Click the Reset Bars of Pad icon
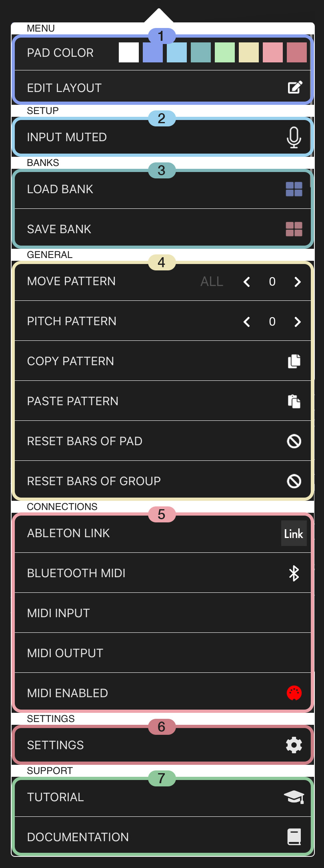Viewport: 324px width, 868px height. tap(294, 441)
